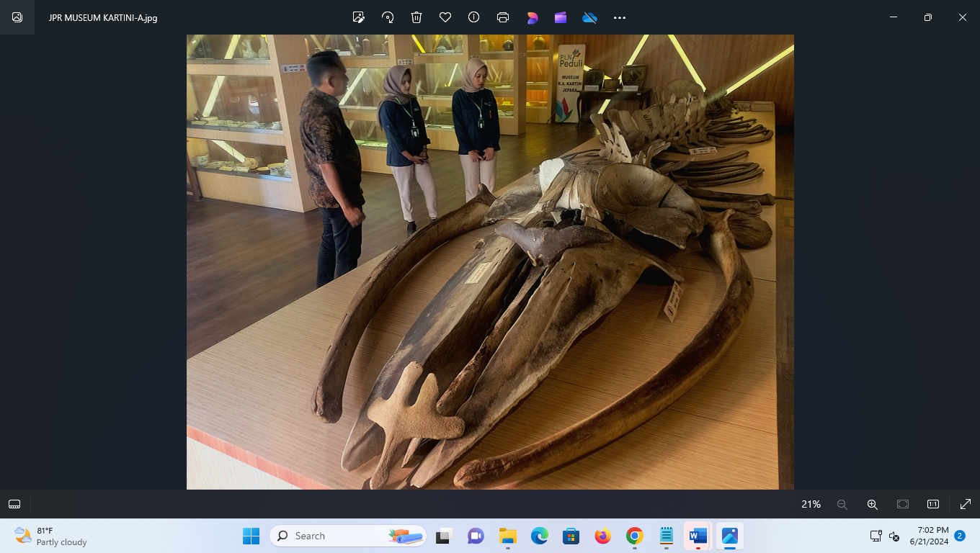
Task: Open File Explorer from taskbar
Action: pos(508,536)
